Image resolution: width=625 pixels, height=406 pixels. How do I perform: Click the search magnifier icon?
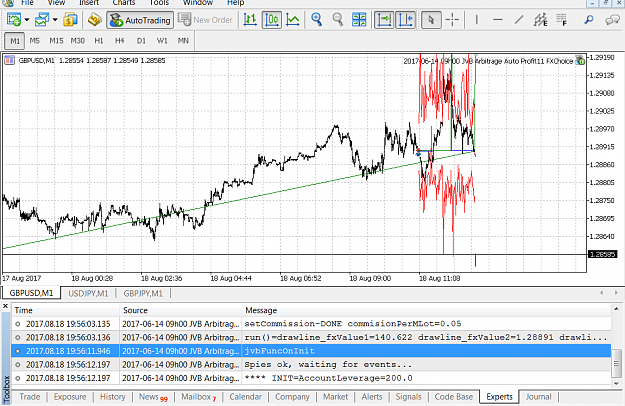pos(589,20)
